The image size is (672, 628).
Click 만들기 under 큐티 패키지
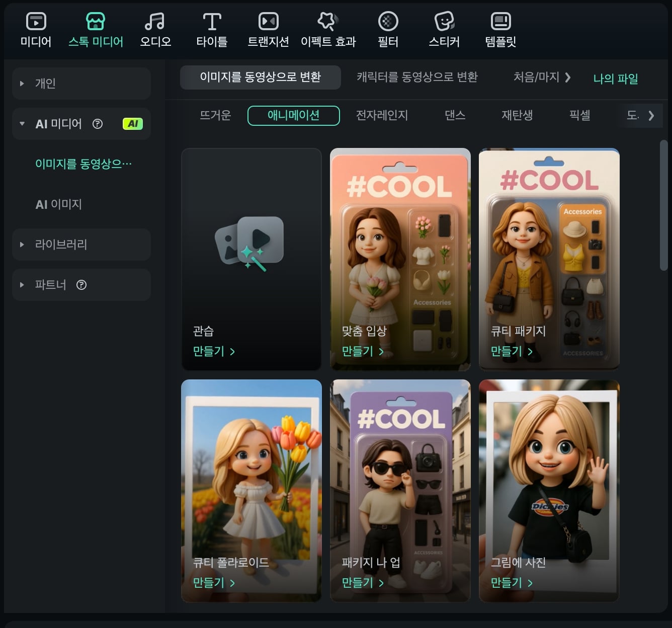point(512,351)
